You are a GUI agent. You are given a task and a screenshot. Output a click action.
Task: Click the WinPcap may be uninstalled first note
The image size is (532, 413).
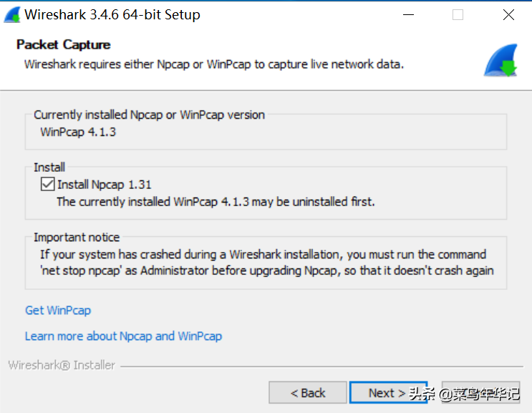tap(216, 202)
